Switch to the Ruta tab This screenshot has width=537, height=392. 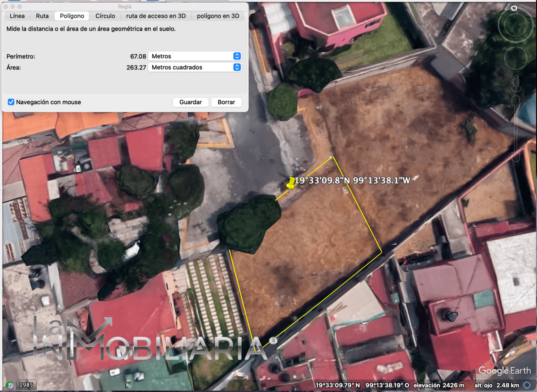[x=42, y=16]
